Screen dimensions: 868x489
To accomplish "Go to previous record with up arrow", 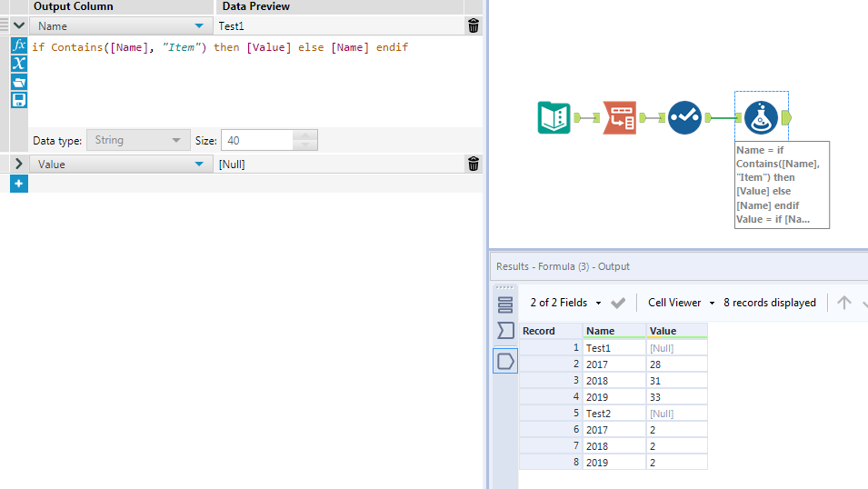I will (843, 303).
